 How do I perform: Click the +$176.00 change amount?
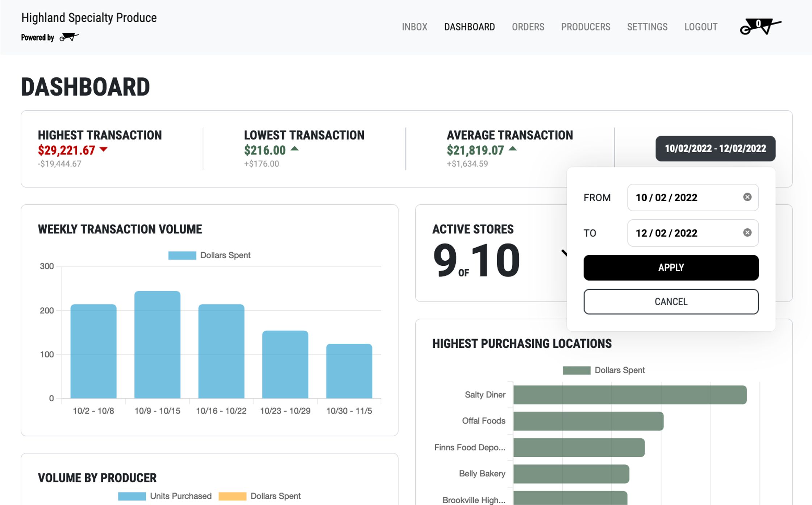[261, 164]
